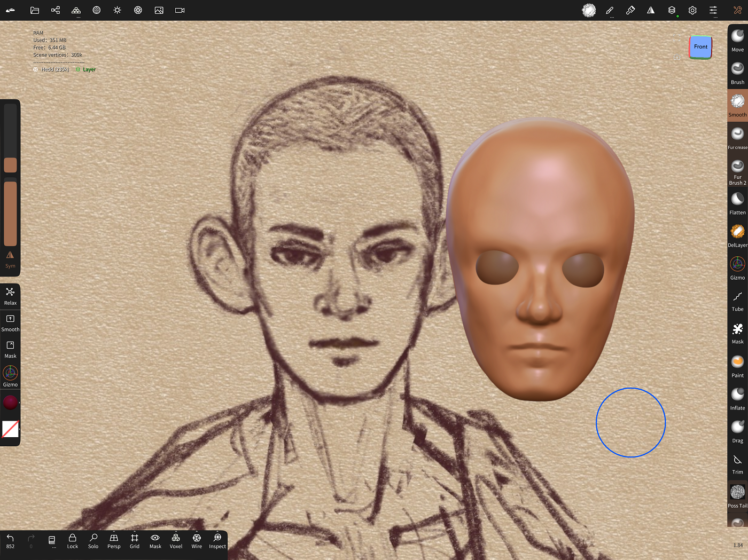Viewport: 748px width, 560px height.
Task: Open the Camera menu
Action: pyautogui.click(x=180, y=10)
